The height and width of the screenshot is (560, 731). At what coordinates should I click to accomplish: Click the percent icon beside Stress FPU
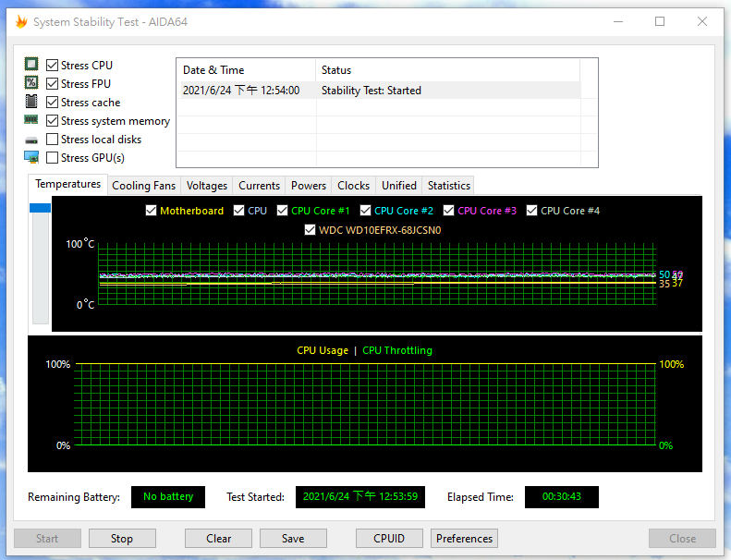pos(31,82)
